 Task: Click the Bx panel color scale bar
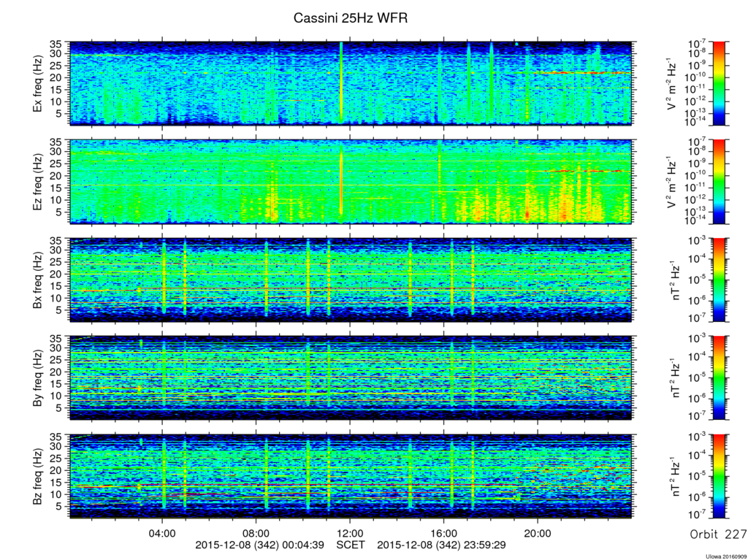(719, 280)
